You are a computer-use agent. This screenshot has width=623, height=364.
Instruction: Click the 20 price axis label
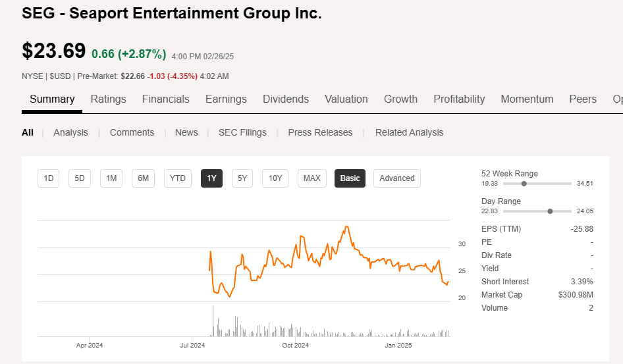pyautogui.click(x=462, y=298)
